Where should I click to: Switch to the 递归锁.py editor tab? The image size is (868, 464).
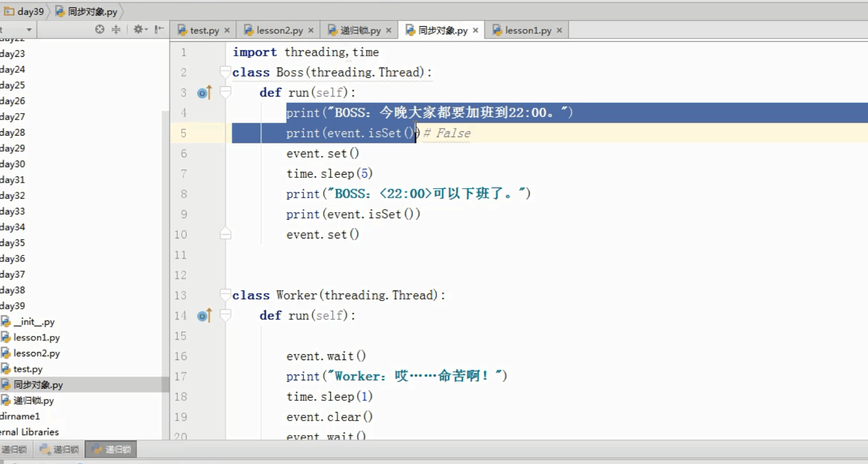coord(360,31)
